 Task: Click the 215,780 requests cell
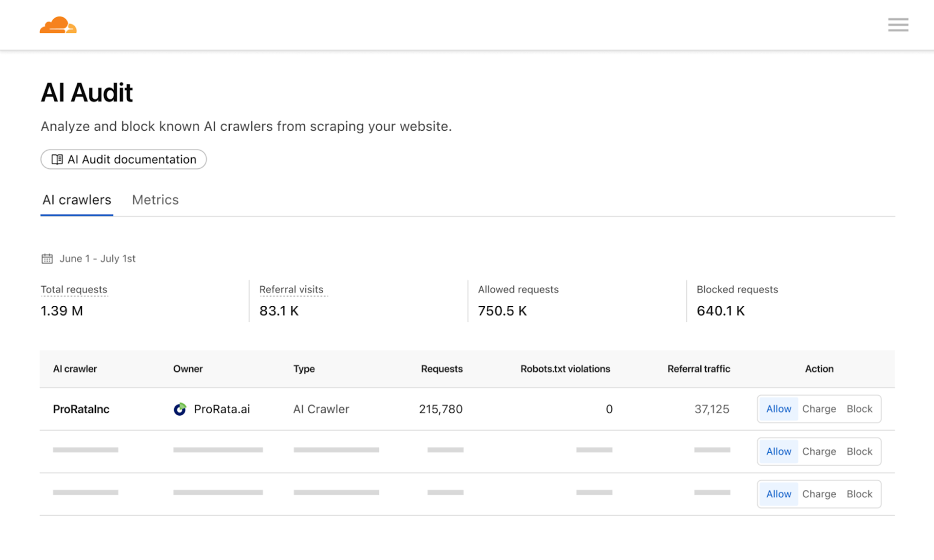pyautogui.click(x=441, y=409)
